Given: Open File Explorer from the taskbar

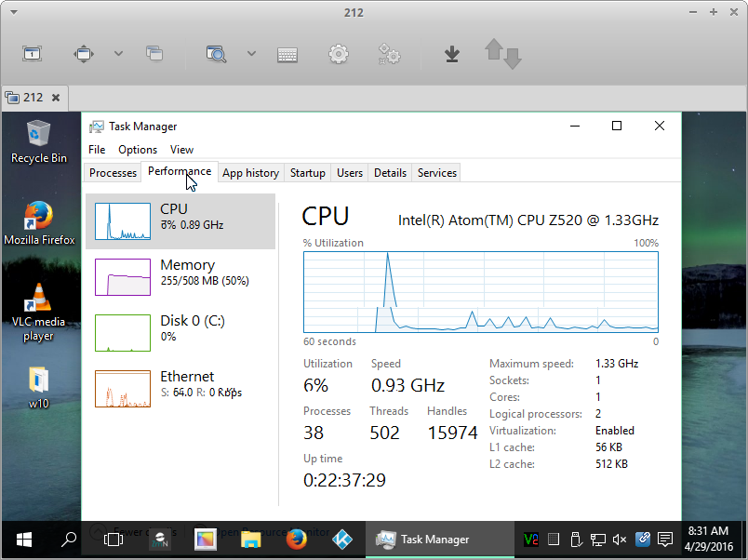Looking at the screenshot, I should coord(251,540).
